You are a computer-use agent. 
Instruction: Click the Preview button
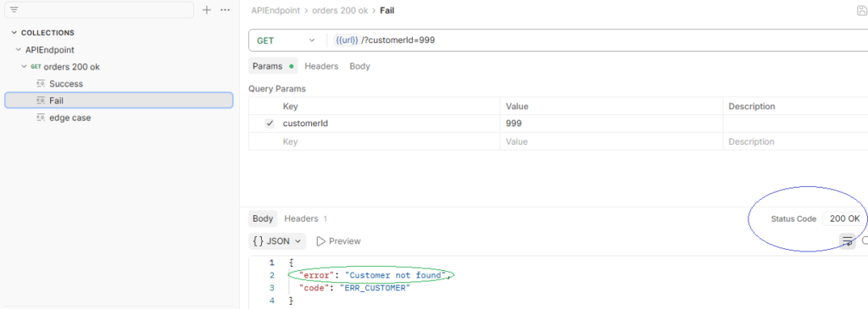(x=338, y=241)
